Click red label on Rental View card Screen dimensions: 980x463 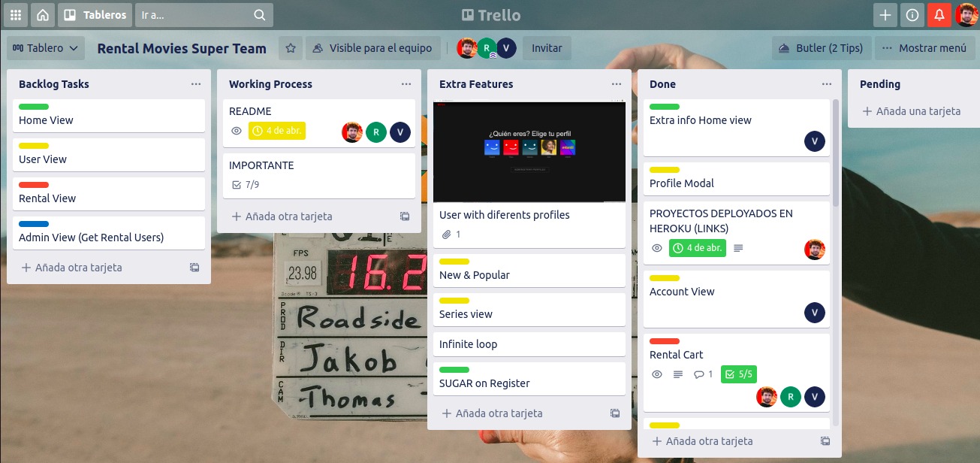[x=34, y=185]
